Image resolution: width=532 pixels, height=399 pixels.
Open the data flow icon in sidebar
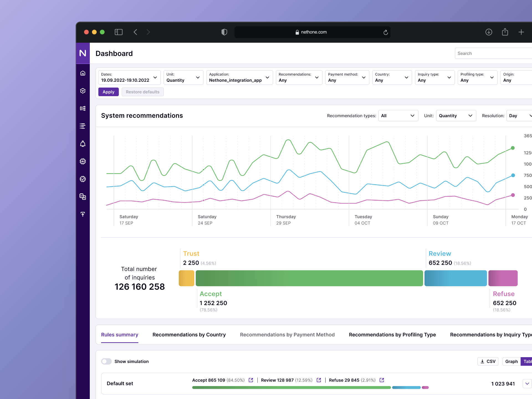tap(83, 108)
